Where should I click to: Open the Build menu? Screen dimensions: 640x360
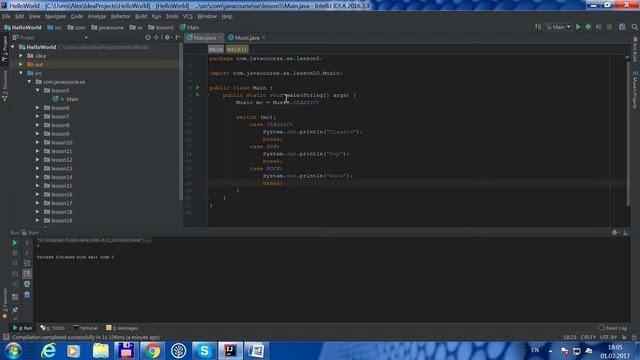(141, 16)
